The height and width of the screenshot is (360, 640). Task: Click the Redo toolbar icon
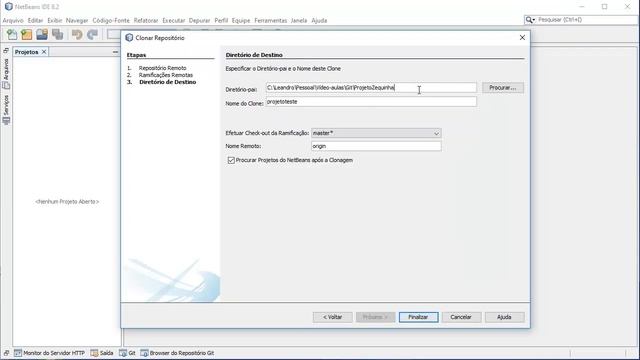[92, 35]
